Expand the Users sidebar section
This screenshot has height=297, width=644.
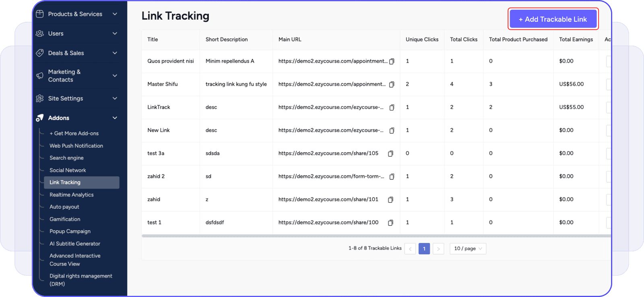pos(115,33)
